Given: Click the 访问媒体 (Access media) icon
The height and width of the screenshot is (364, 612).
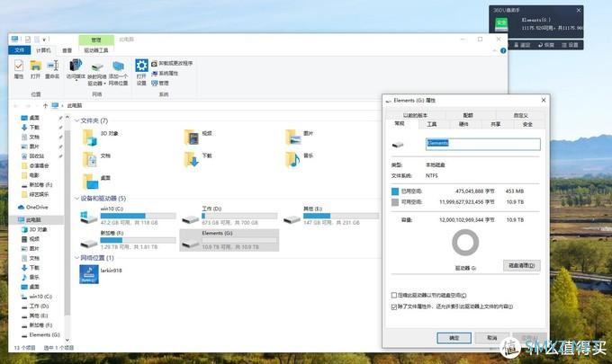Looking at the screenshot, I should 75,68.
